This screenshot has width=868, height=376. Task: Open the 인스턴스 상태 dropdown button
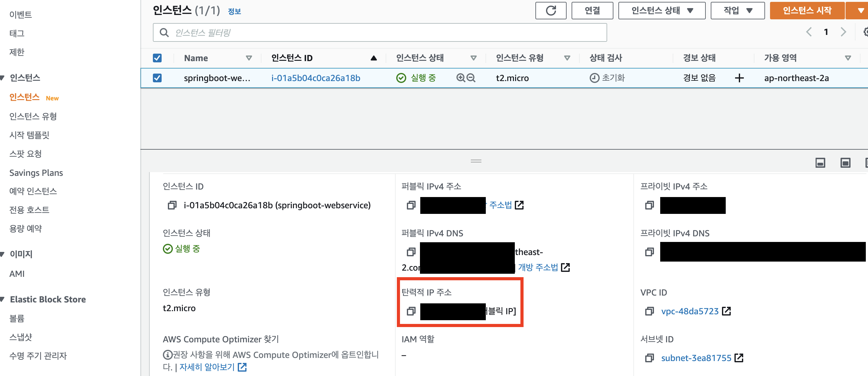[661, 11]
